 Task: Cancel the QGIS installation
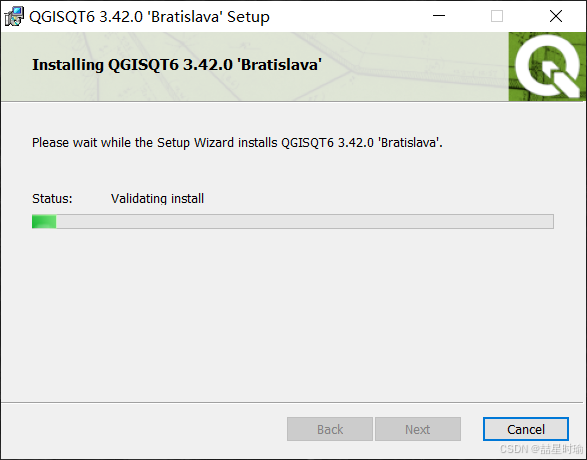(x=526, y=429)
